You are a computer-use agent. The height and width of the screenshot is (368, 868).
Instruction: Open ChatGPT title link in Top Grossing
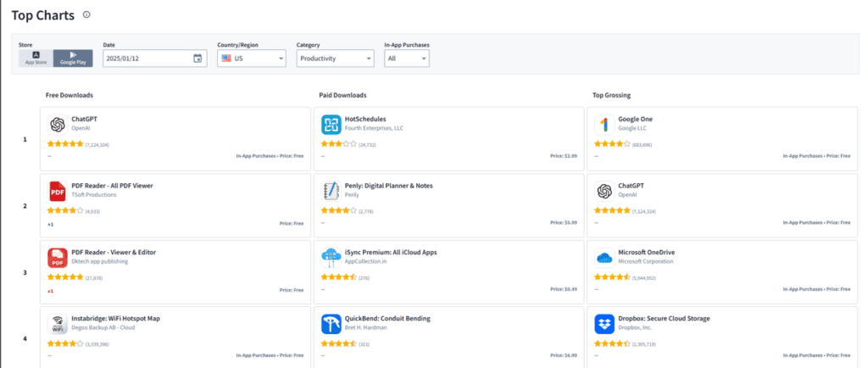(631, 186)
